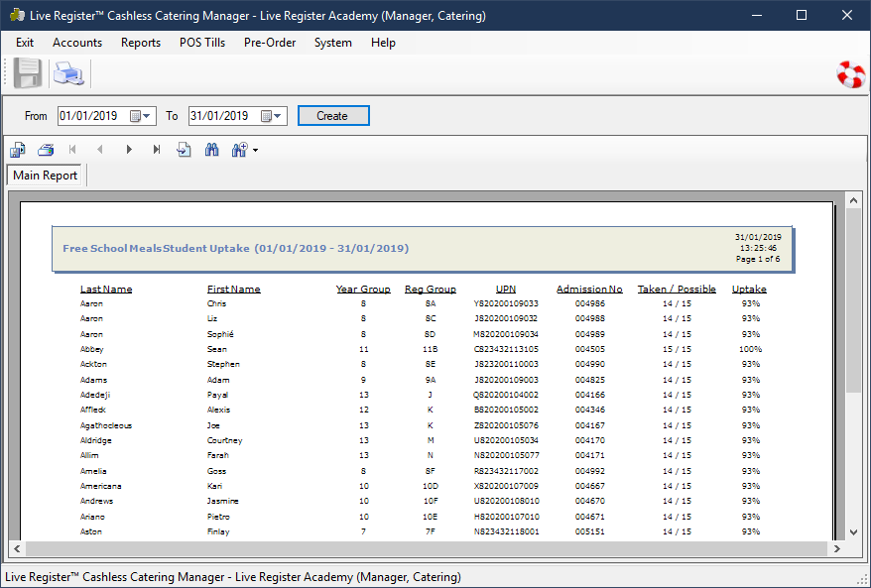871x588 pixels.
Task: Click the UPN column header
Action: coord(506,289)
